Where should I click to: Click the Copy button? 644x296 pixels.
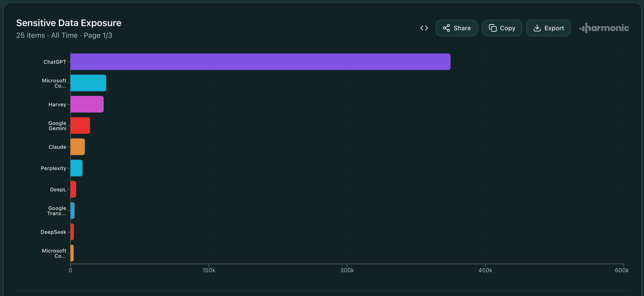502,28
